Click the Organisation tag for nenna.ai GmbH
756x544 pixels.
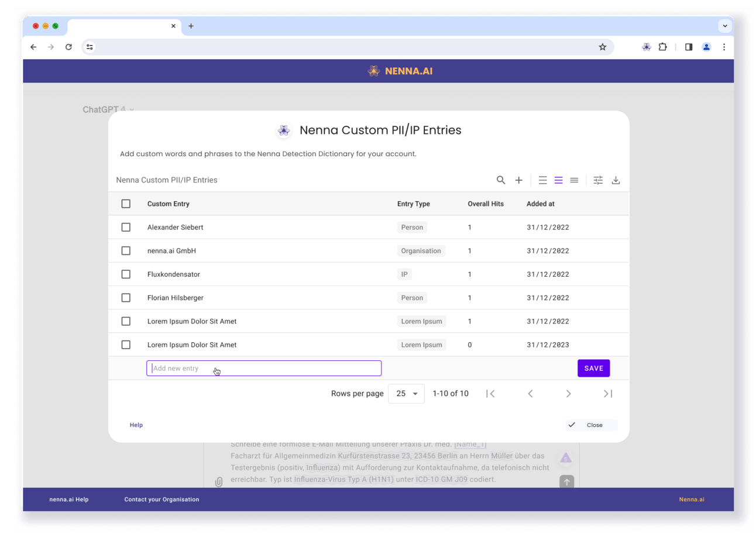coord(421,250)
